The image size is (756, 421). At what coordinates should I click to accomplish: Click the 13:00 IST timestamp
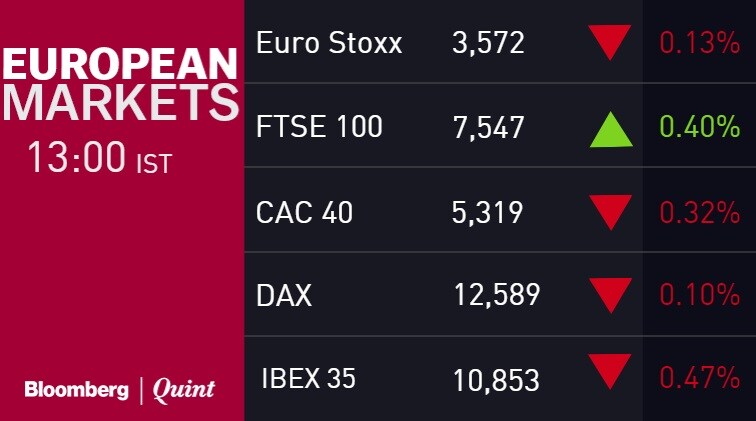[99, 158]
